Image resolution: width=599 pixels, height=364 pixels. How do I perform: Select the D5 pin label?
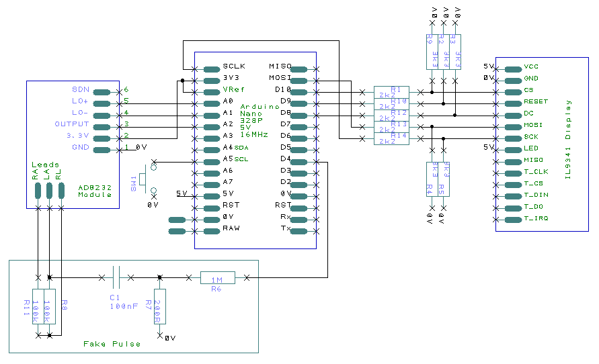[286, 147]
